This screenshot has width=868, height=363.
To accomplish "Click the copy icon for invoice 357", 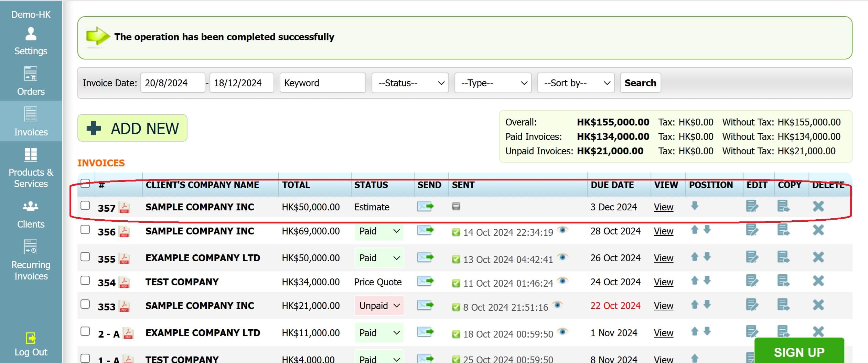I will pyautogui.click(x=783, y=206).
